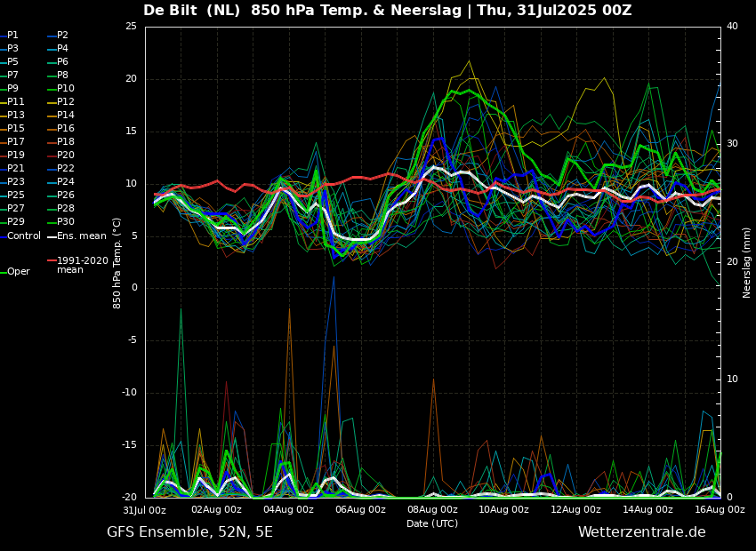Screen dimensions: 756x551
Task: Select the P10 legend label
Action: click(66, 89)
